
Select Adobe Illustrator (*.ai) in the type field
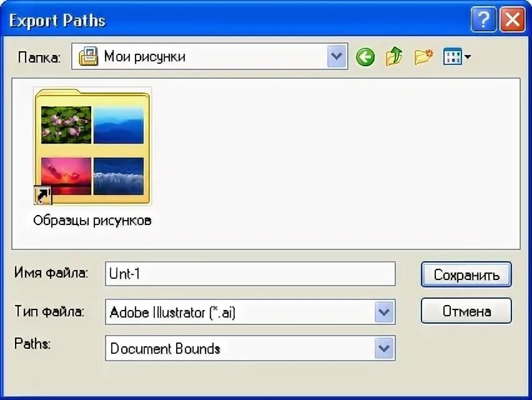click(219, 312)
